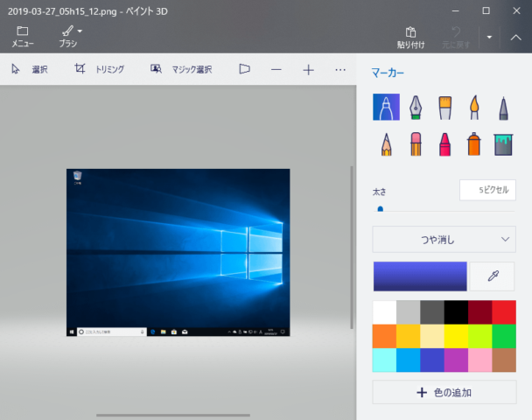Choose the light gray color swatch
Image resolution: width=532 pixels, height=420 pixels.
point(408,312)
